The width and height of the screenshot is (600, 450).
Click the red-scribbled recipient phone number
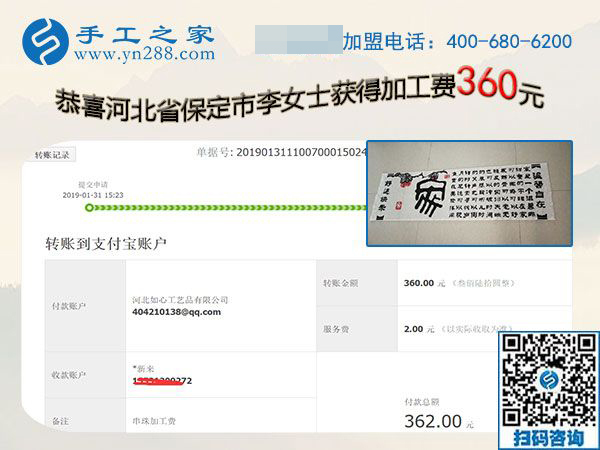pos(162,381)
